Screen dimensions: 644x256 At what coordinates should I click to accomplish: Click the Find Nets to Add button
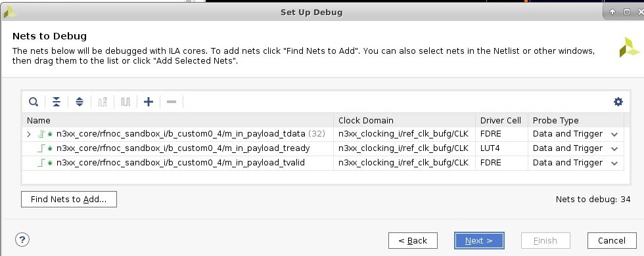pyautogui.click(x=69, y=200)
